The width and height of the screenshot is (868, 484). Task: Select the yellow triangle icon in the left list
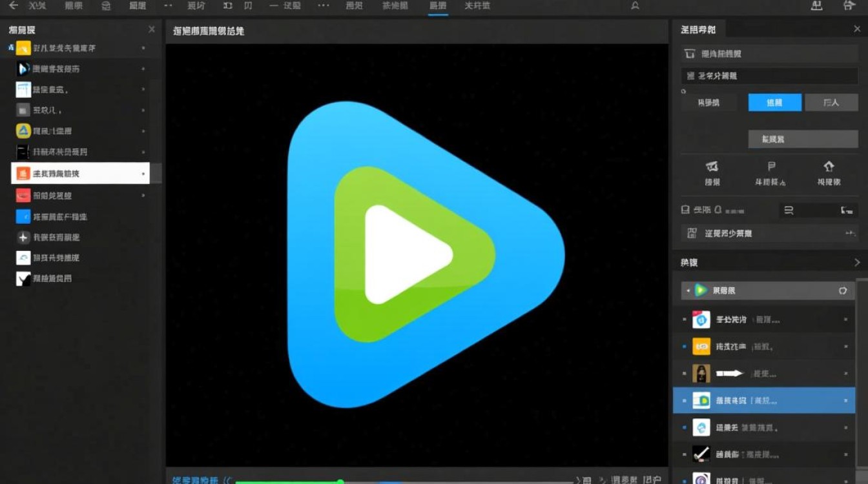23,131
